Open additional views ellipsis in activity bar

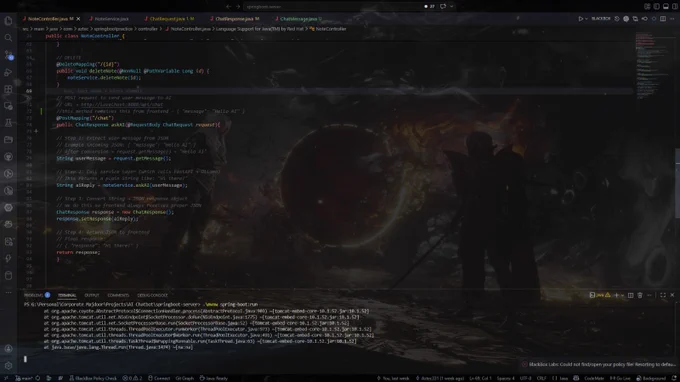coord(8,293)
